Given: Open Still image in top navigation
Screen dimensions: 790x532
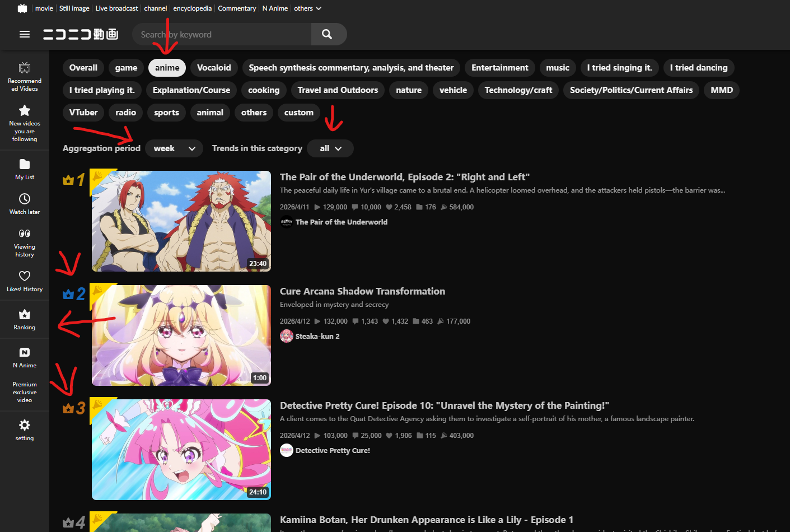Looking at the screenshot, I should pyautogui.click(x=74, y=8).
